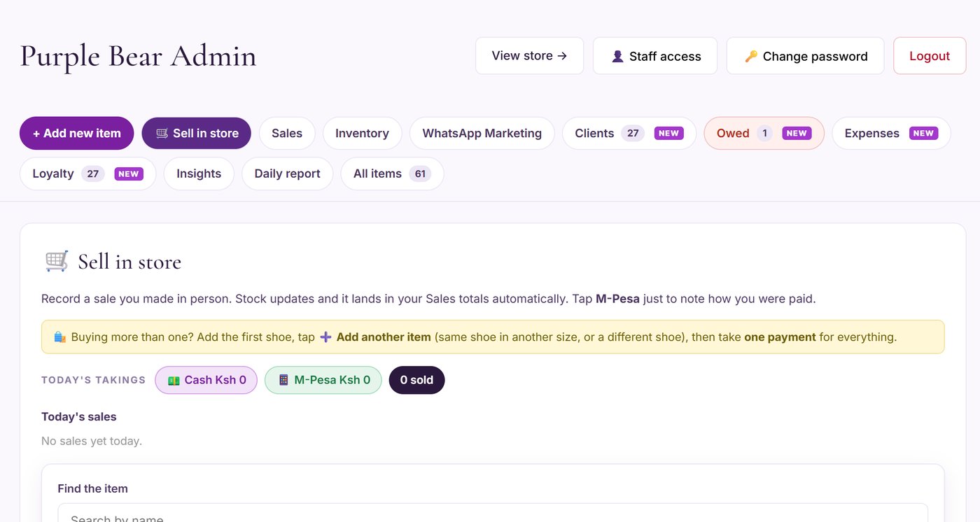The image size is (980, 522).
Task: Click the cart icon in the Sell in store tab
Action: 162,134
